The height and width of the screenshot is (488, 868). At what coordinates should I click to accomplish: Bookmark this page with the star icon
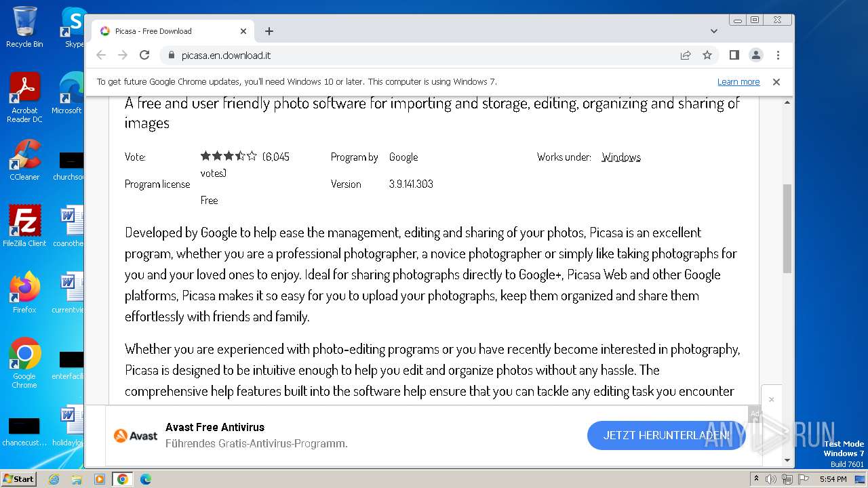707,55
